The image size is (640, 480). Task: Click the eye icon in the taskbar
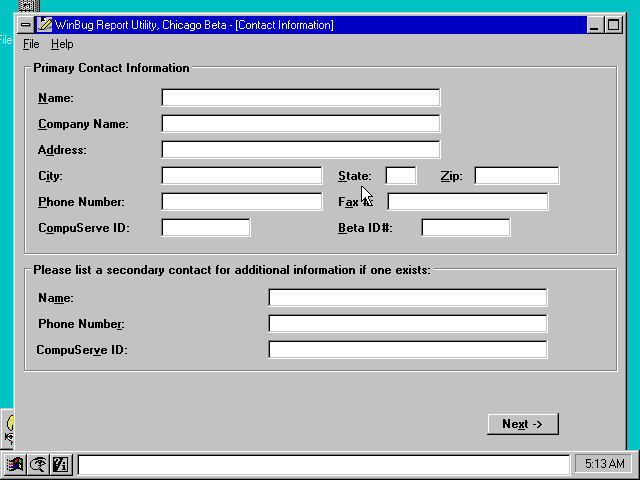(38, 464)
